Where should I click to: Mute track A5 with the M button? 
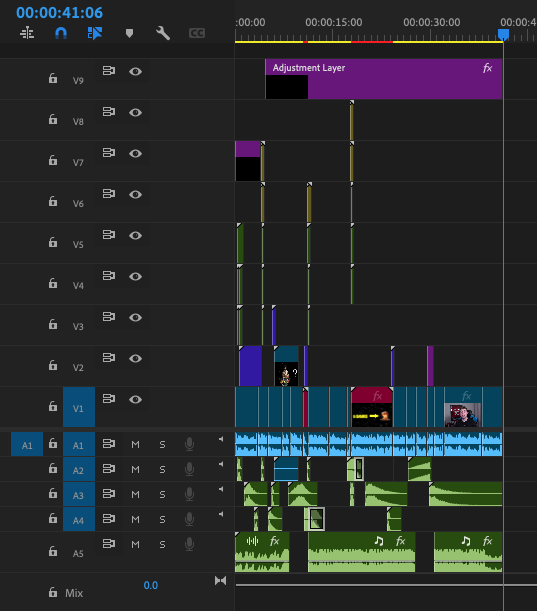tap(135, 544)
